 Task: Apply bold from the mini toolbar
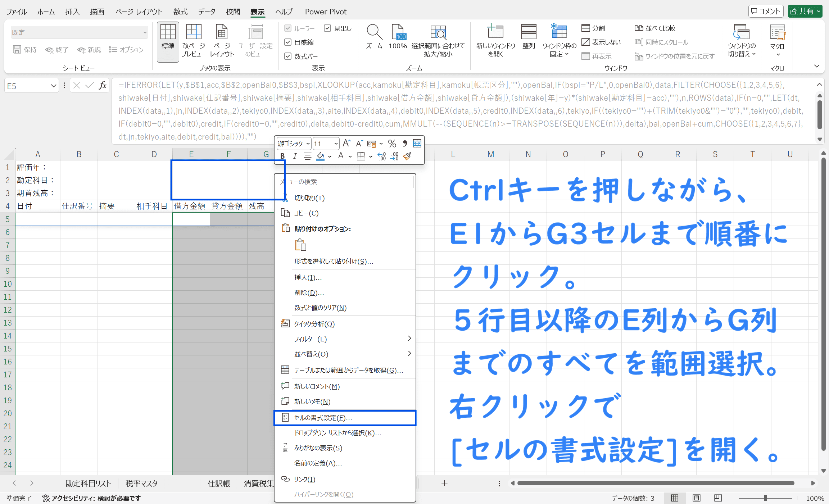coord(282,156)
